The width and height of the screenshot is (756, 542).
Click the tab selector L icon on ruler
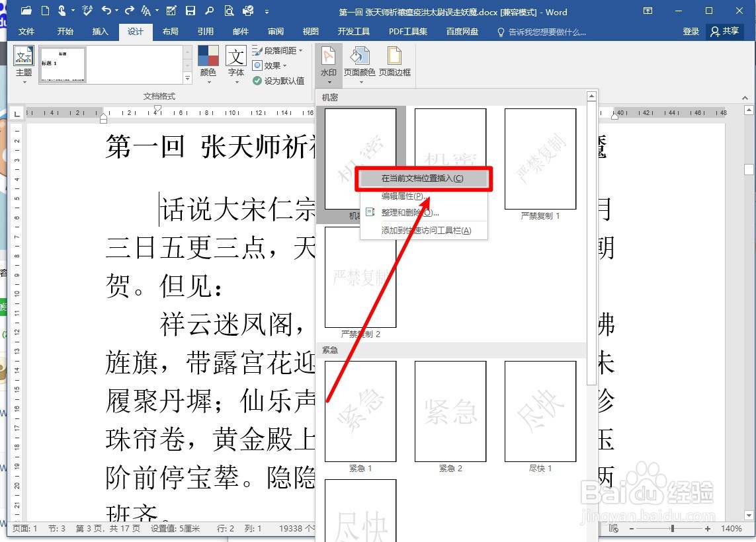[17, 114]
